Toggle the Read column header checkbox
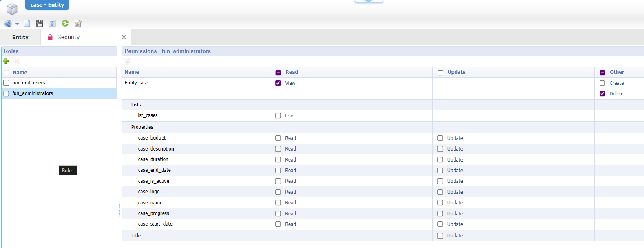Viewport: 644px width, 248px height. pyautogui.click(x=278, y=73)
